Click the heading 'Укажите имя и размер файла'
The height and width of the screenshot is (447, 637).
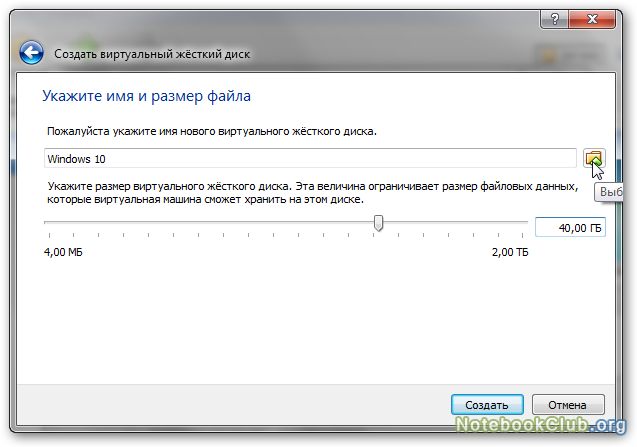[146, 96]
